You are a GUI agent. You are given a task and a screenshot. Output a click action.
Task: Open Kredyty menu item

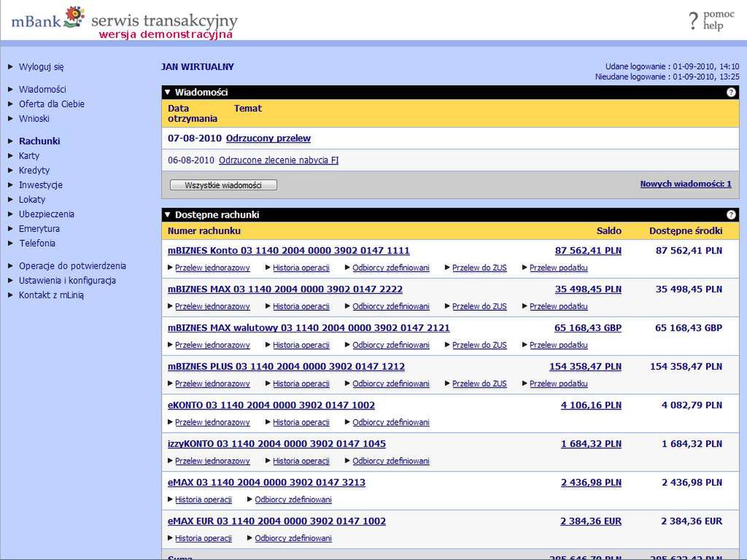click(x=34, y=170)
